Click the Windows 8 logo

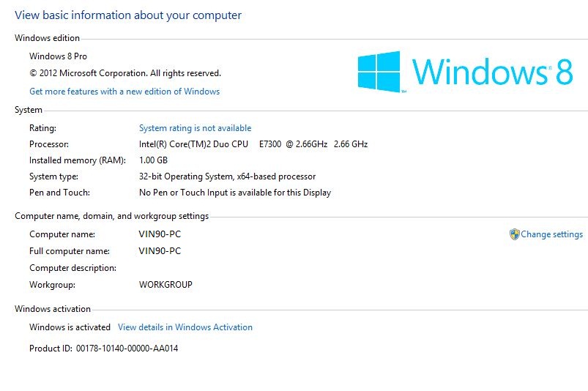coord(465,72)
